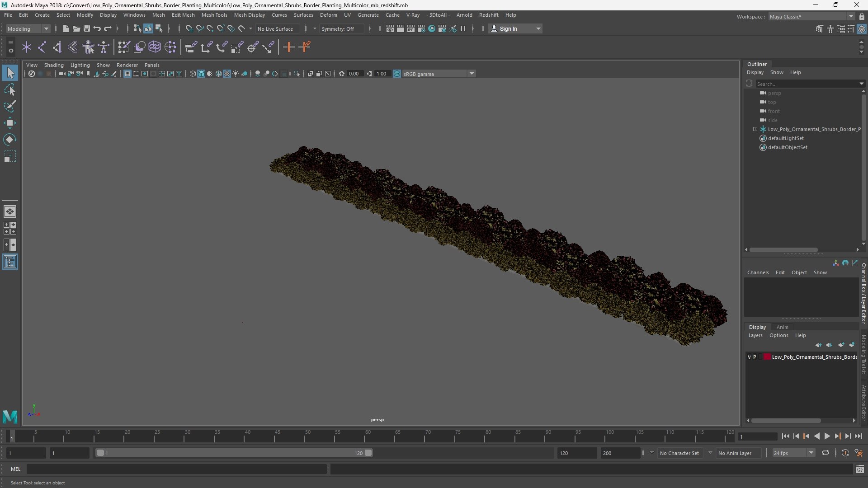Open the viewport Shading menu
The height and width of the screenshot is (488, 868).
coord(54,65)
